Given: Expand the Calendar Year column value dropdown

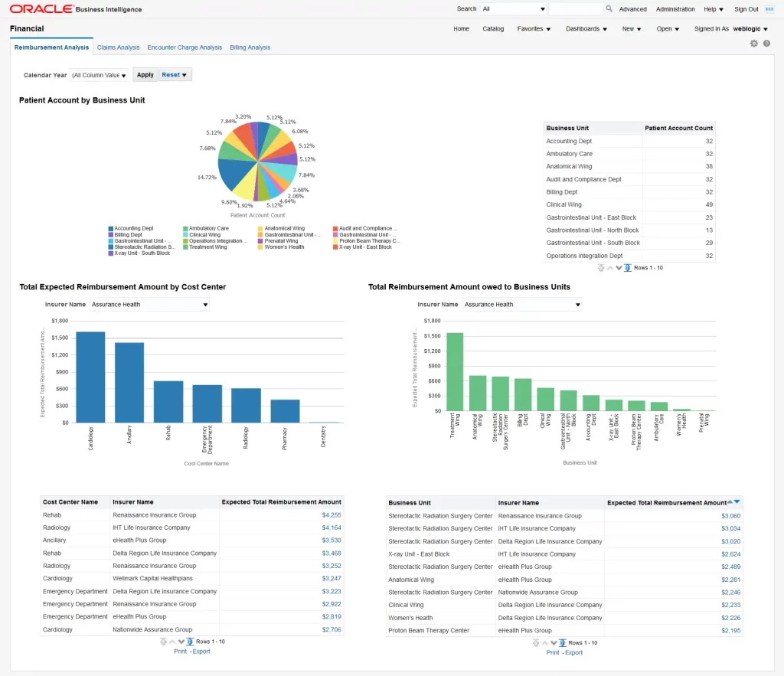Looking at the screenshot, I should point(99,75).
